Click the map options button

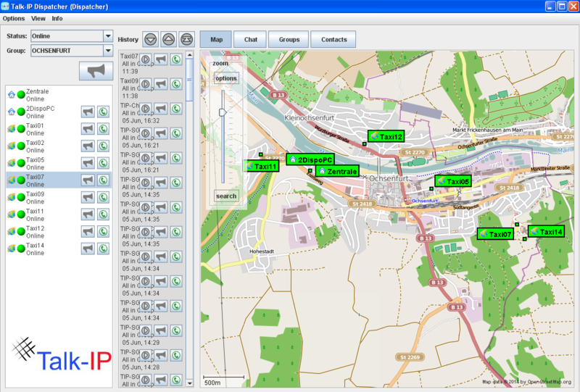click(x=226, y=78)
